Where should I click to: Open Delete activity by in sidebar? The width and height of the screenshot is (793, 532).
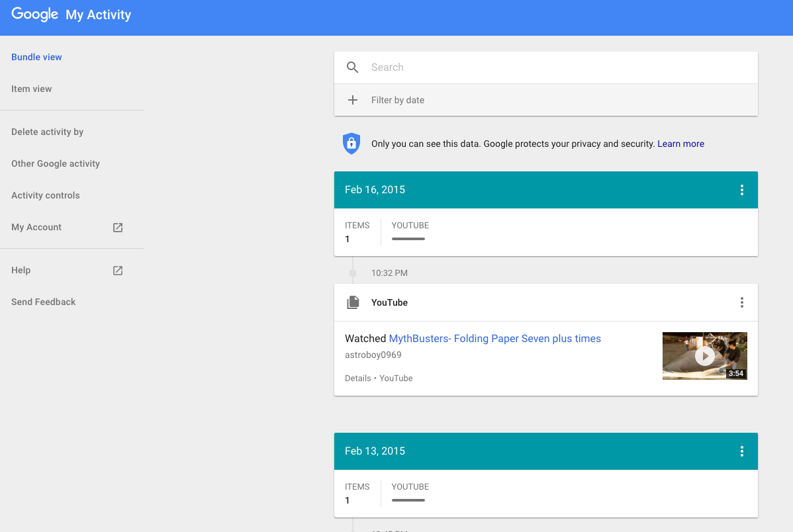(x=47, y=132)
